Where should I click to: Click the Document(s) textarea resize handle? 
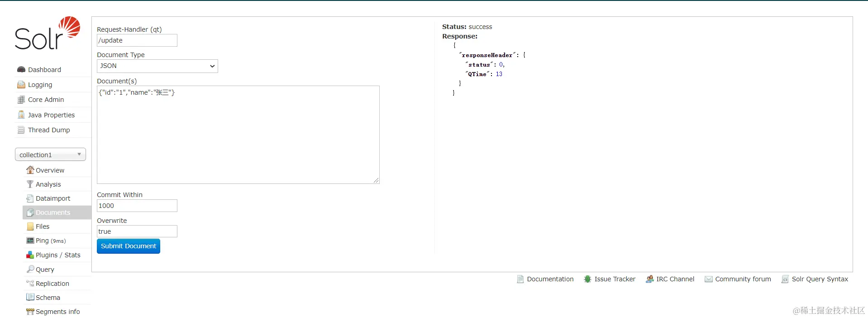(x=376, y=180)
